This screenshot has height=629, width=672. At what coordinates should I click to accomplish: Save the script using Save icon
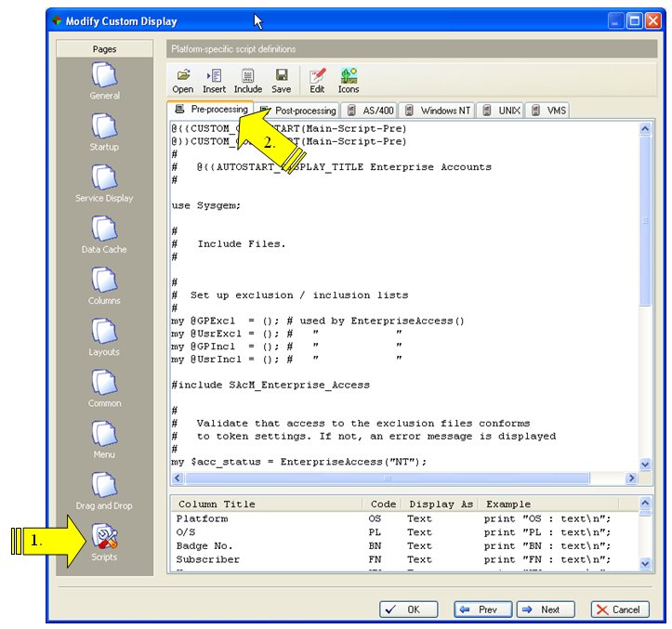pos(281,80)
